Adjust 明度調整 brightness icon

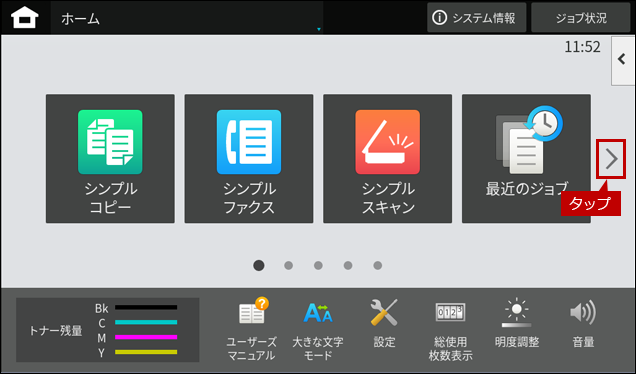click(x=517, y=323)
